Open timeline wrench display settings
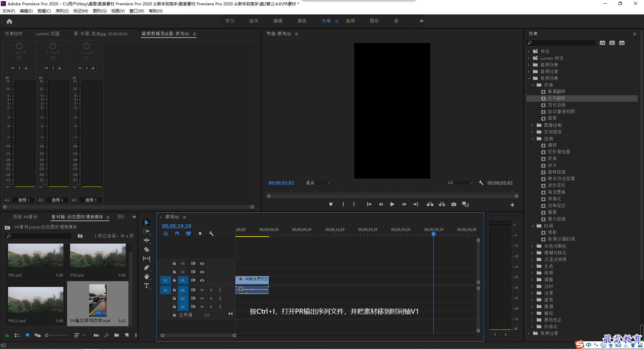Viewport: 644px width, 350px height. pos(211,234)
